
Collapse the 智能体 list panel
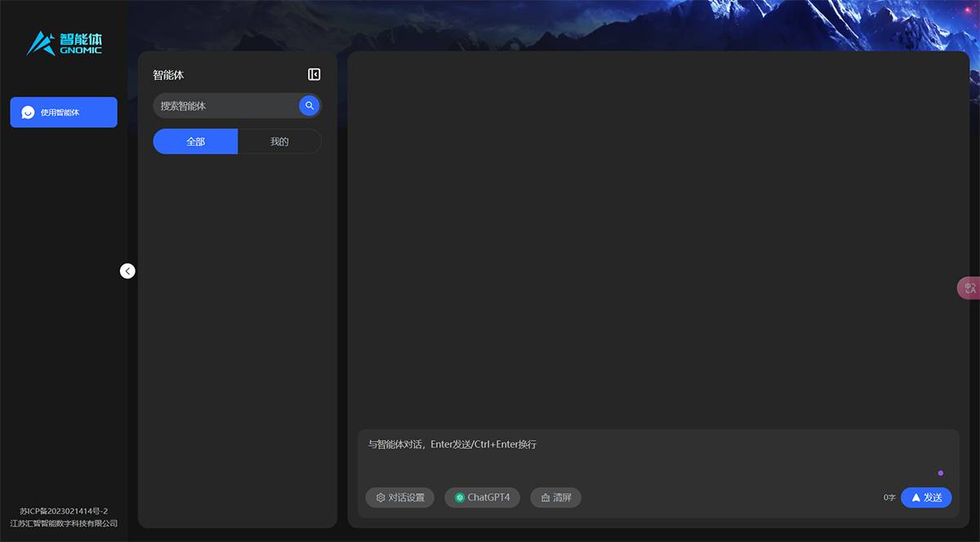click(314, 74)
